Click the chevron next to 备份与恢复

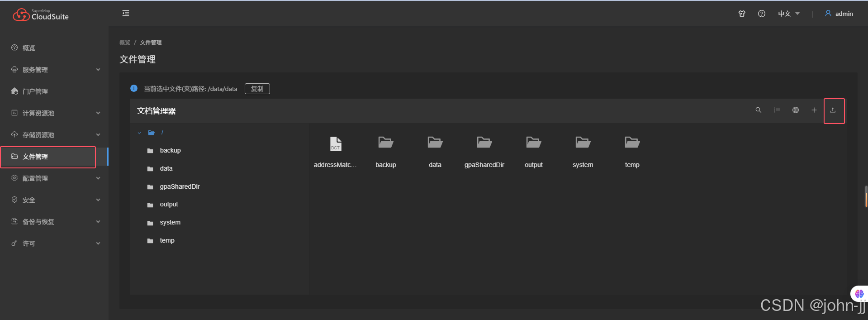coord(98,222)
